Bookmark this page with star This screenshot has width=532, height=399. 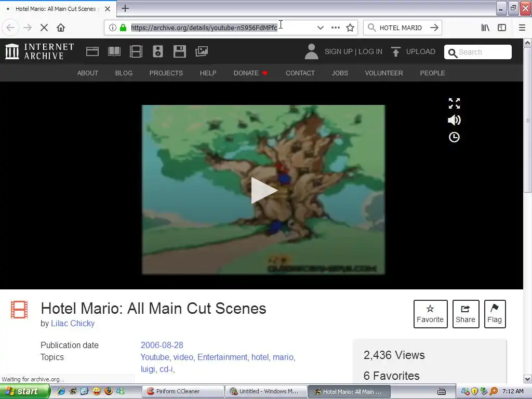tap(350, 28)
